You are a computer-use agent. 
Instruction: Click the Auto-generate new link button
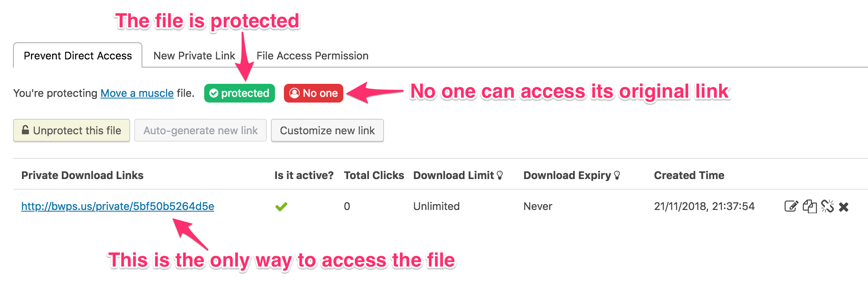[201, 131]
